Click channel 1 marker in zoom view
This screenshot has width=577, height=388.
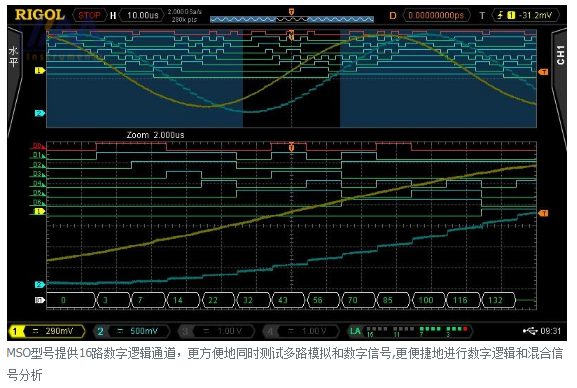point(39,211)
